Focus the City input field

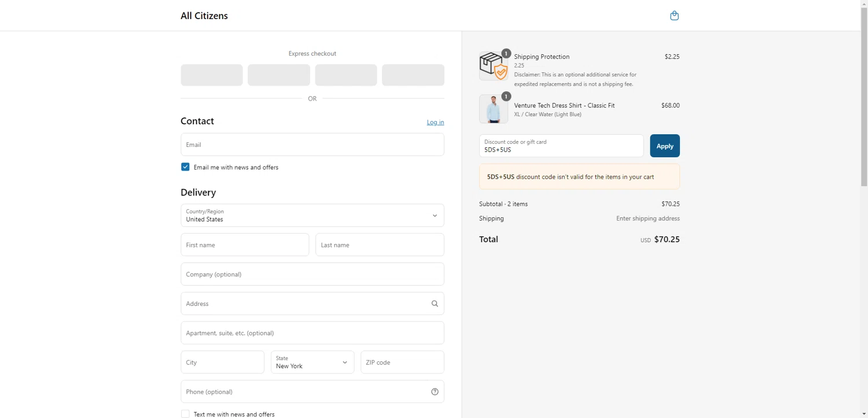[x=222, y=362]
